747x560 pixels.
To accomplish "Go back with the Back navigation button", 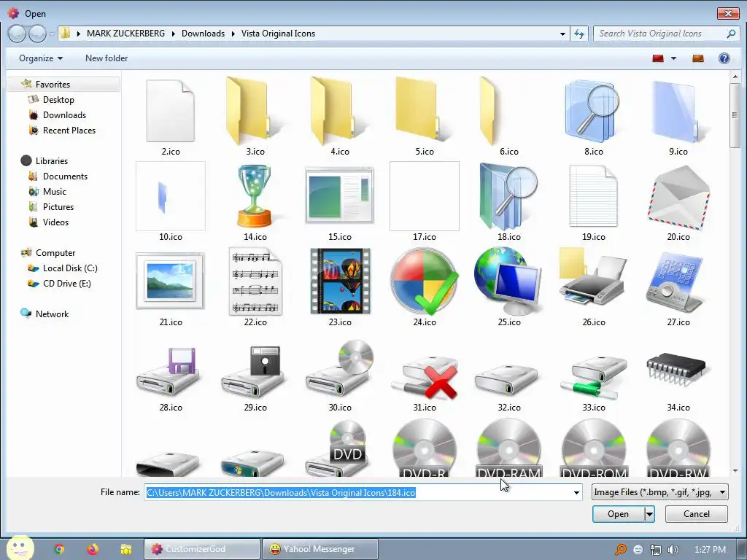I will click(x=17, y=34).
